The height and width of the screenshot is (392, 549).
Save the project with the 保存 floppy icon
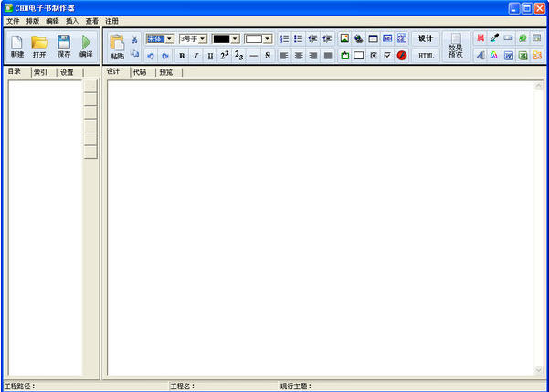[64, 46]
